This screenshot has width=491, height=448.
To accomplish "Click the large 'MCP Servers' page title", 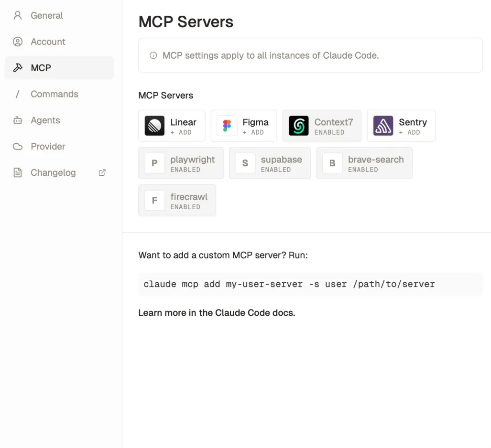I will (185, 21).
